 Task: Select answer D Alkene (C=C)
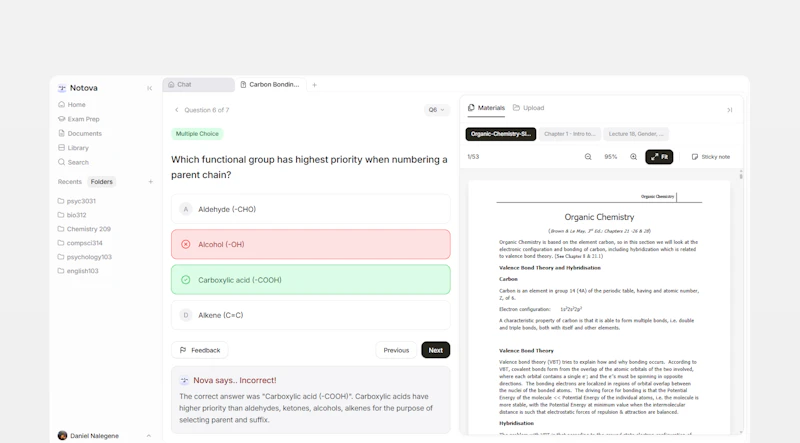[311, 315]
